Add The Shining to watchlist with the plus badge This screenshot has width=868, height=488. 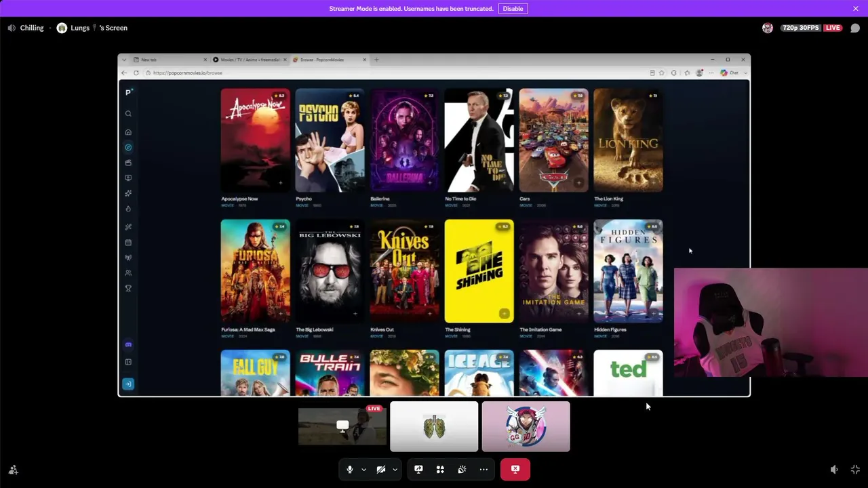point(504,313)
